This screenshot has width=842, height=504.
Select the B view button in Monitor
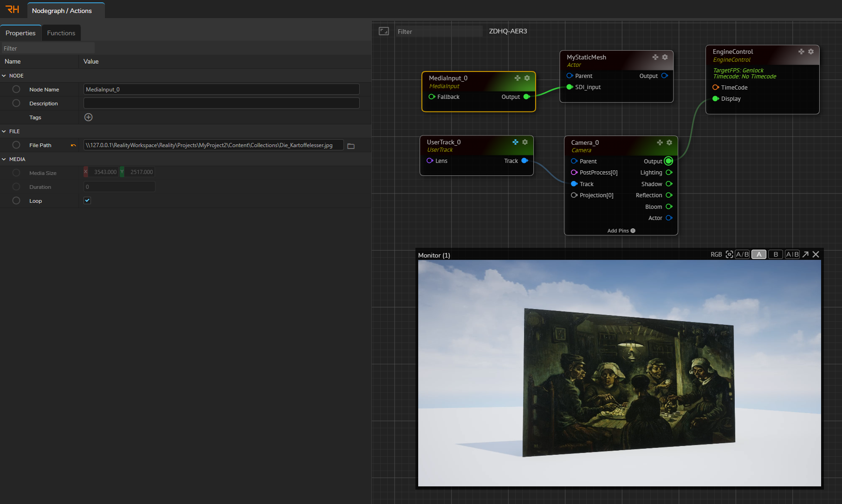click(x=775, y=254)
